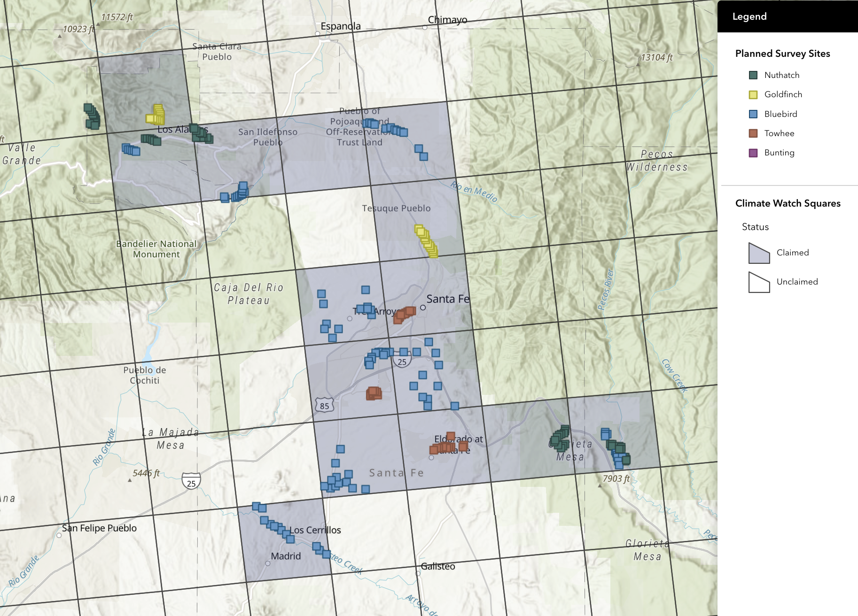Click the Pecos Wilderness map label
Viewport: 858px width, 616px height.
point(657,161)
